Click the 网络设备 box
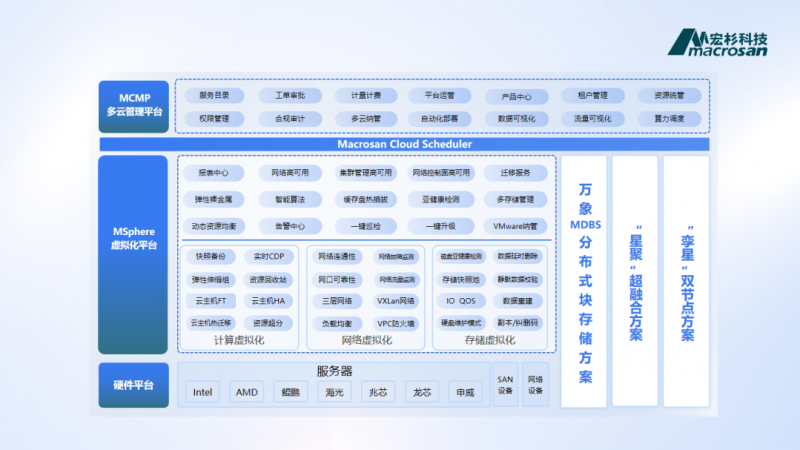Image resolution: width=800 pixels, height=450 pixels. (x=535, y=385)
